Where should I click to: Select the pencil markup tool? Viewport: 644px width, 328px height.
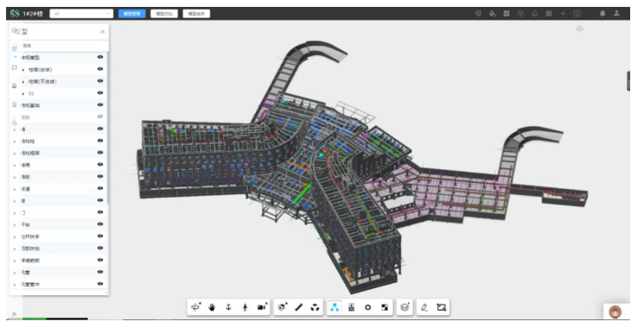(424, 307)
